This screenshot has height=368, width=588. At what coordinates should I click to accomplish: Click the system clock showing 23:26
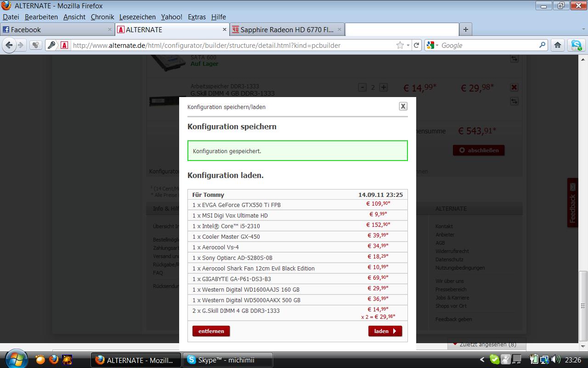tap(573, 360)
